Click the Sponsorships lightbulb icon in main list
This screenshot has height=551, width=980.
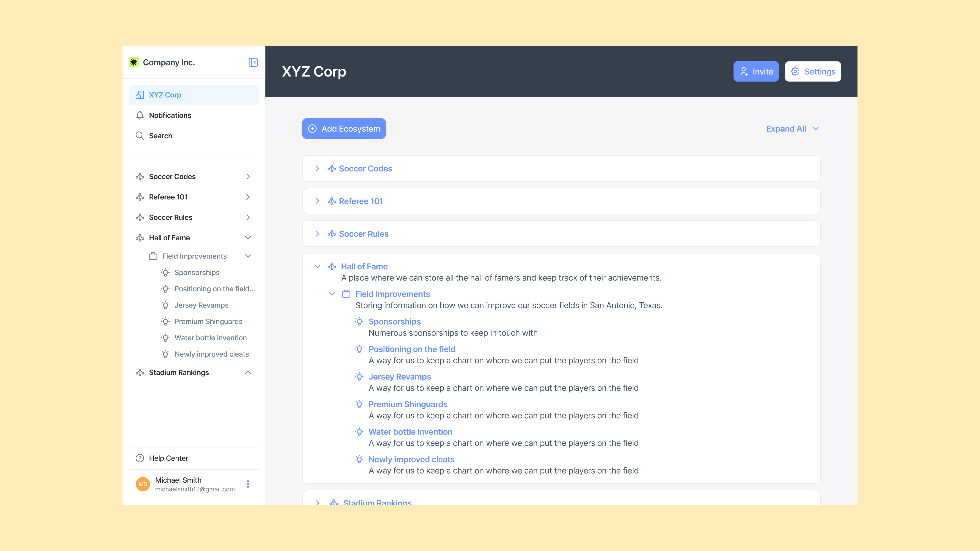click(359, 322)
